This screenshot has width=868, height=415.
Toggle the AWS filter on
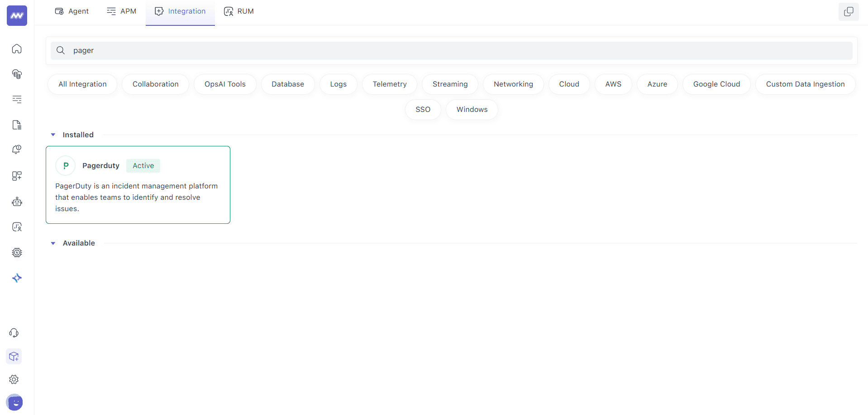click(613, 84)
